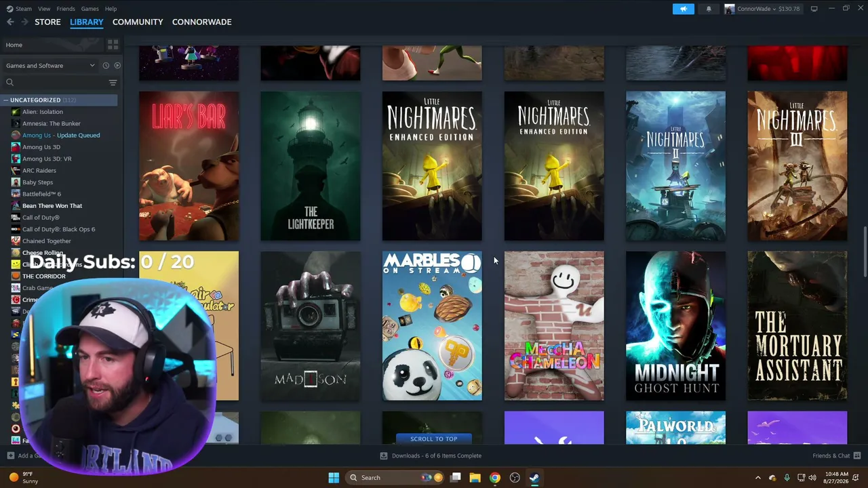Open Friends & Chat icon

857,455
